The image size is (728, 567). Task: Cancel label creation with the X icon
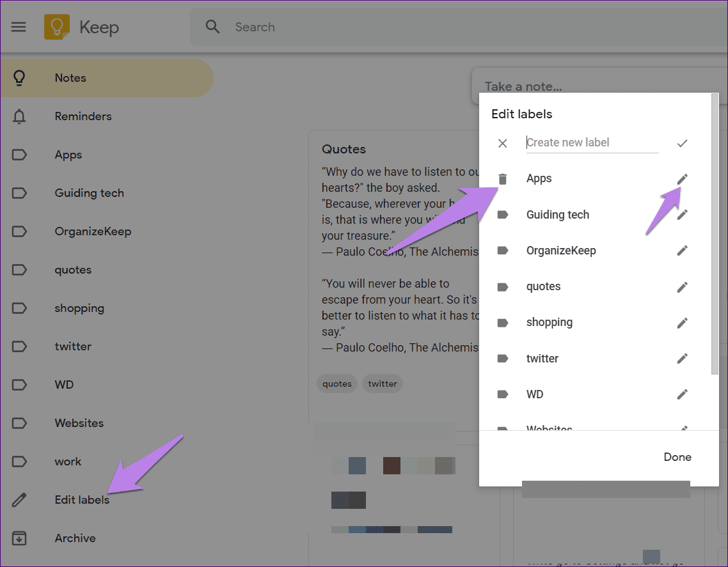pyautogui.click(x=503, y=143)
